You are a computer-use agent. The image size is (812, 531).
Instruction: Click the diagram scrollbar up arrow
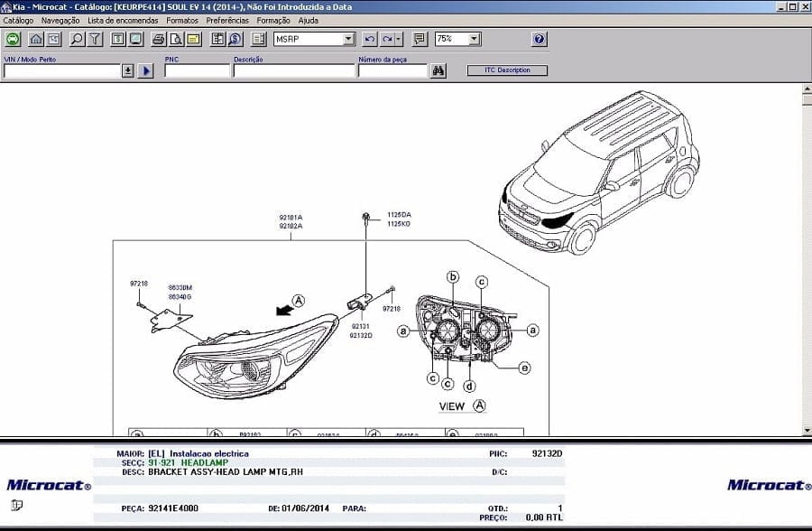click(x=807, y=88)
